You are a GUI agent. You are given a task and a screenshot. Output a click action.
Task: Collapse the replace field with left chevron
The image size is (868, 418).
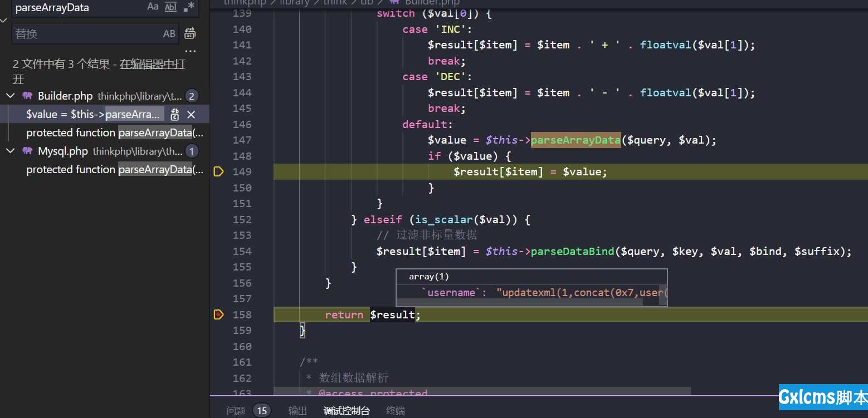point(4,20)
